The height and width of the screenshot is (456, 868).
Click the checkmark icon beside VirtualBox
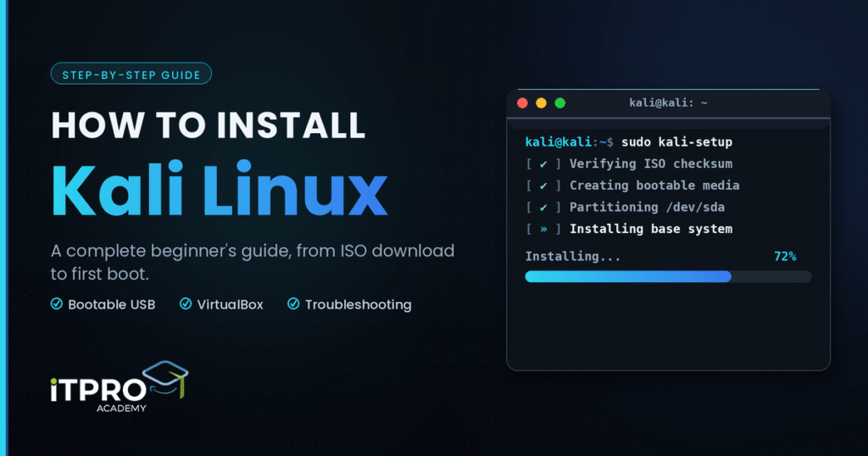tap(186, 303)
